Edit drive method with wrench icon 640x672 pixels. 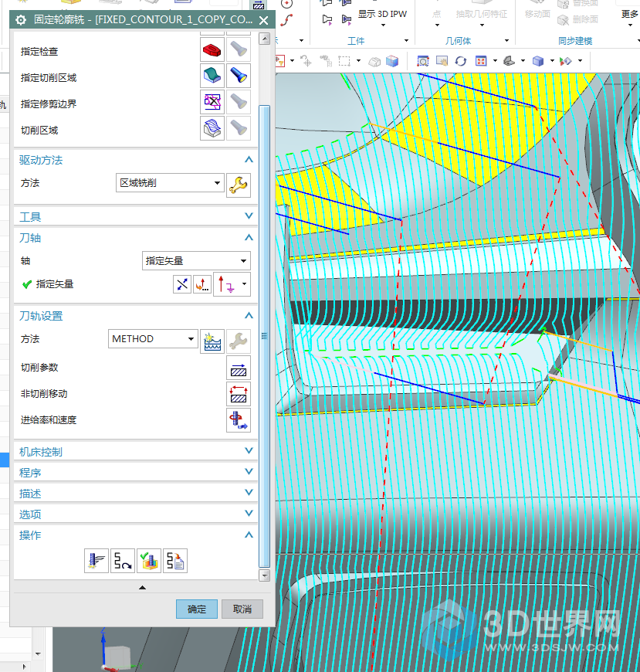click(x=239, y=185)
